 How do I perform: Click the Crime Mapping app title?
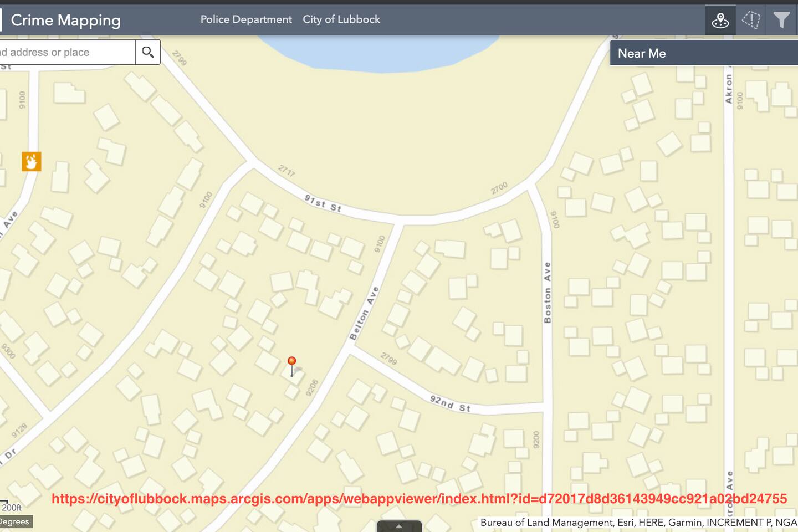click(x=66, y=21)
